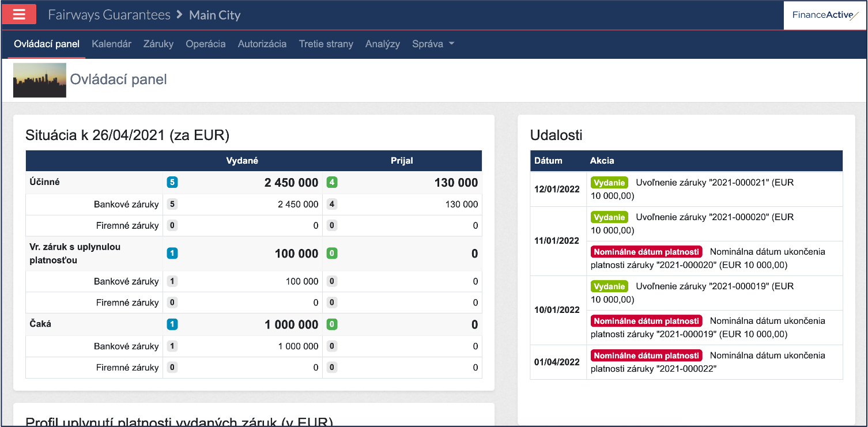868x427 pixels.
Task: Open the Kalendár tab
Action: click(111, 44)
